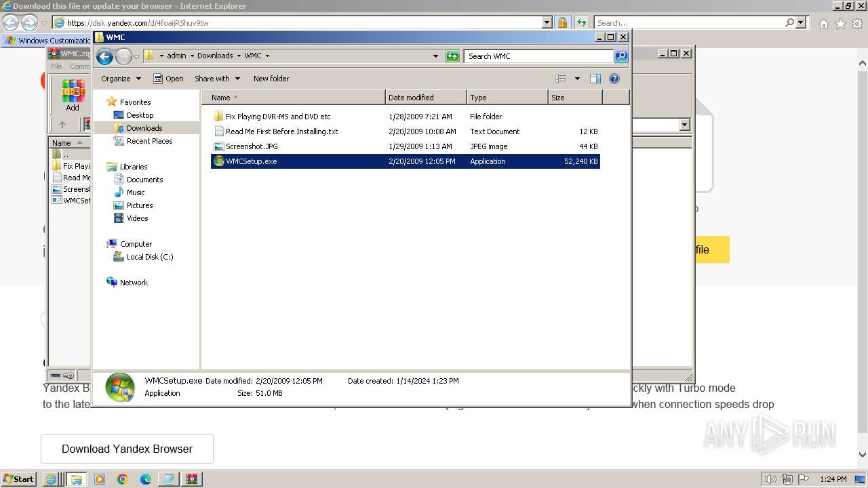Screen dimensions: 868x488
Task: Click Action Center flag tray icon
Action: pos(803,479)
